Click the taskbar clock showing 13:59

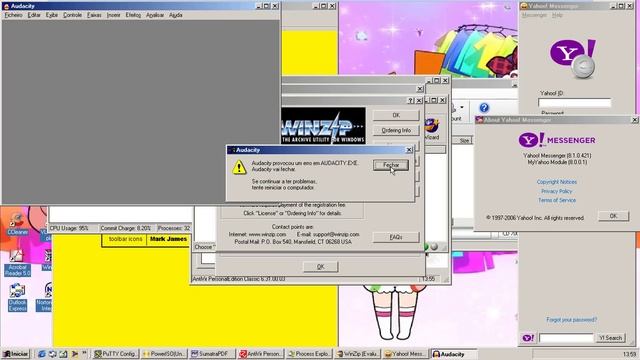tap(629, 354)
